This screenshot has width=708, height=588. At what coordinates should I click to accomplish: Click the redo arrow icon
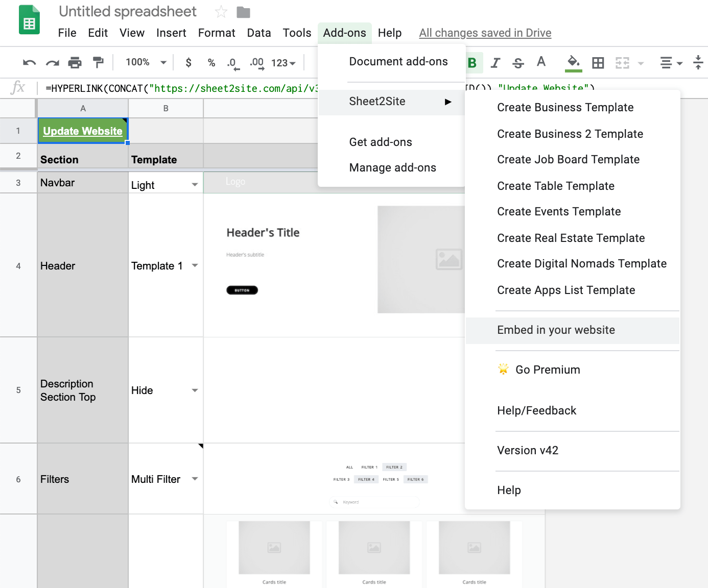52,63
